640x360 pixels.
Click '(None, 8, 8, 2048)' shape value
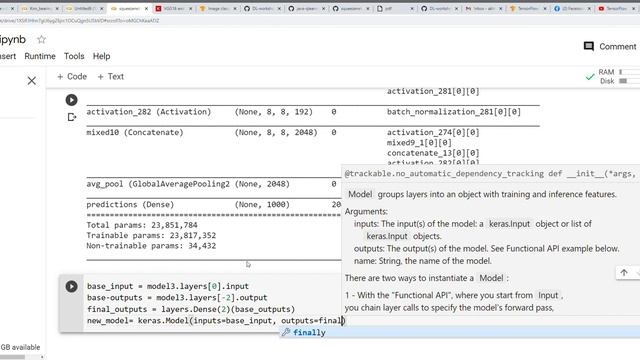(276, 132)
